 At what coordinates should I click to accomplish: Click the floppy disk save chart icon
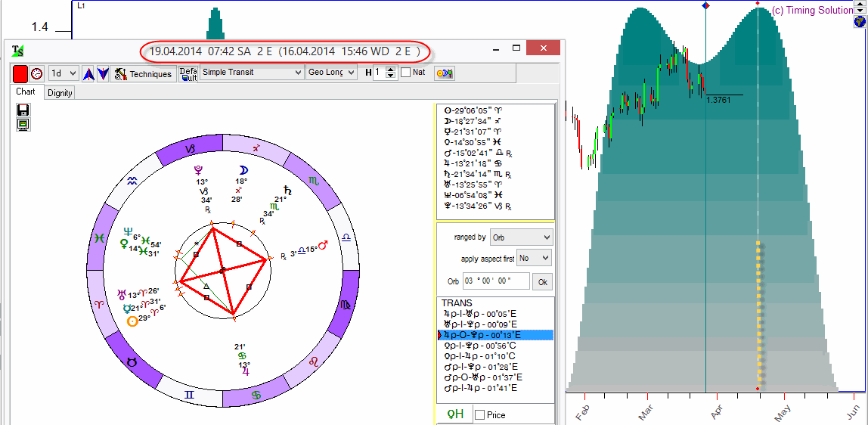click(23, 110)
